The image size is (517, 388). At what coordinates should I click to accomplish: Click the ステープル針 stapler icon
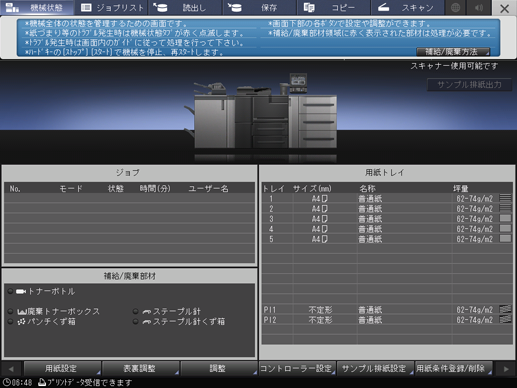[x=147, y=312]
